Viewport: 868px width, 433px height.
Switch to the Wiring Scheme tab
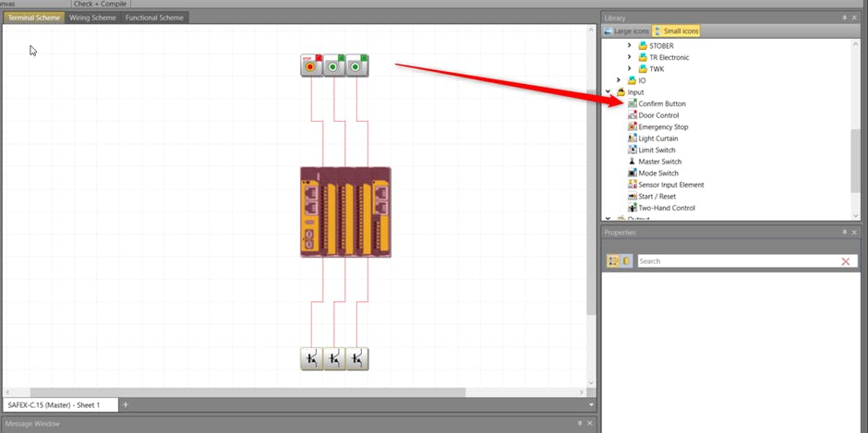[x=92, y=18]
